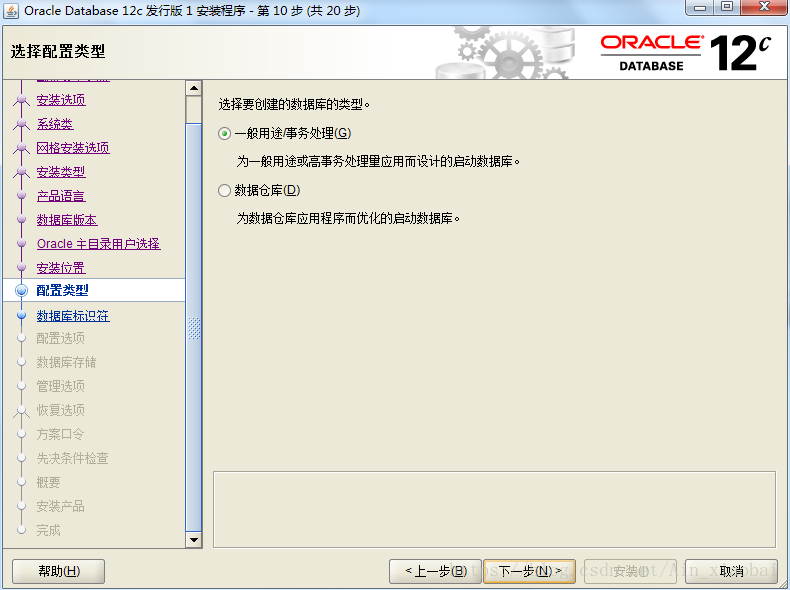Image resolution: width=790 pixels, height=590 pixels.
Task: Go back with 上一步(B) button
Action: tap(435, 571)
